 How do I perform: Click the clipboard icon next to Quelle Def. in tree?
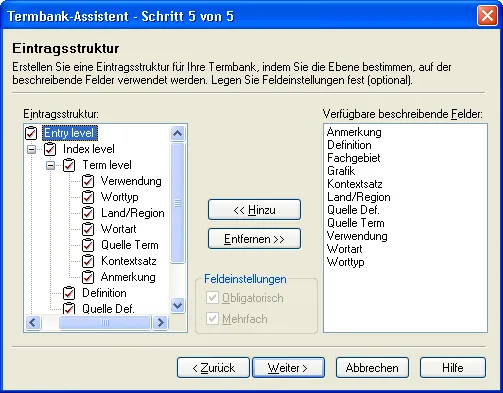click(69, 308)
